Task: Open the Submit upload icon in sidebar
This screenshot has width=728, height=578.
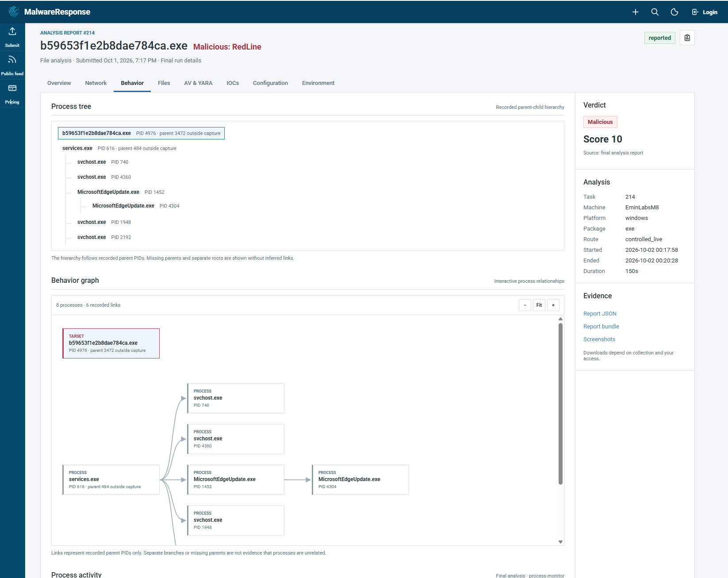Action: coord(12,31)
